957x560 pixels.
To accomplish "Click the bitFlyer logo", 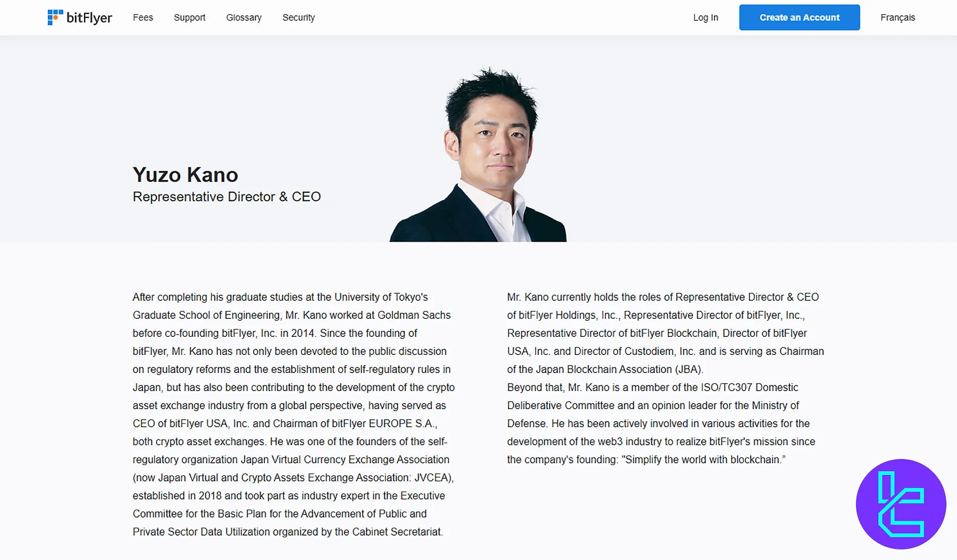I will 80,18.
